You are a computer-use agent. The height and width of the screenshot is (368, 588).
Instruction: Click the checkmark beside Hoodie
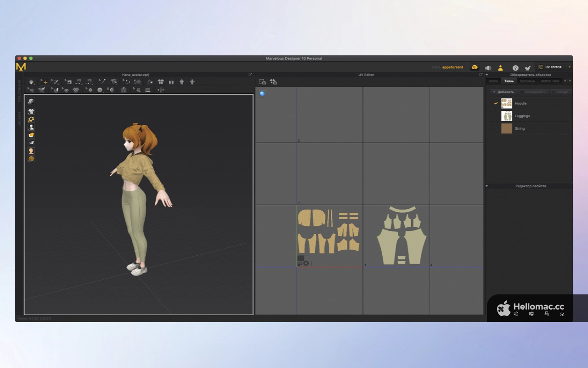[496, 103]
